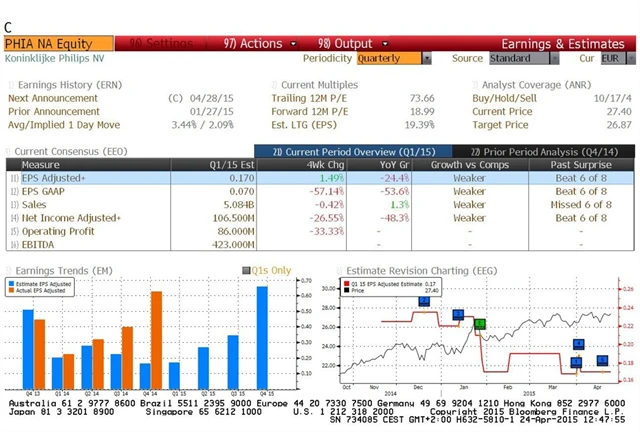Open the Current Multiples section icon
This screenshot has width=640, height=432.
(x=275, y=86)
